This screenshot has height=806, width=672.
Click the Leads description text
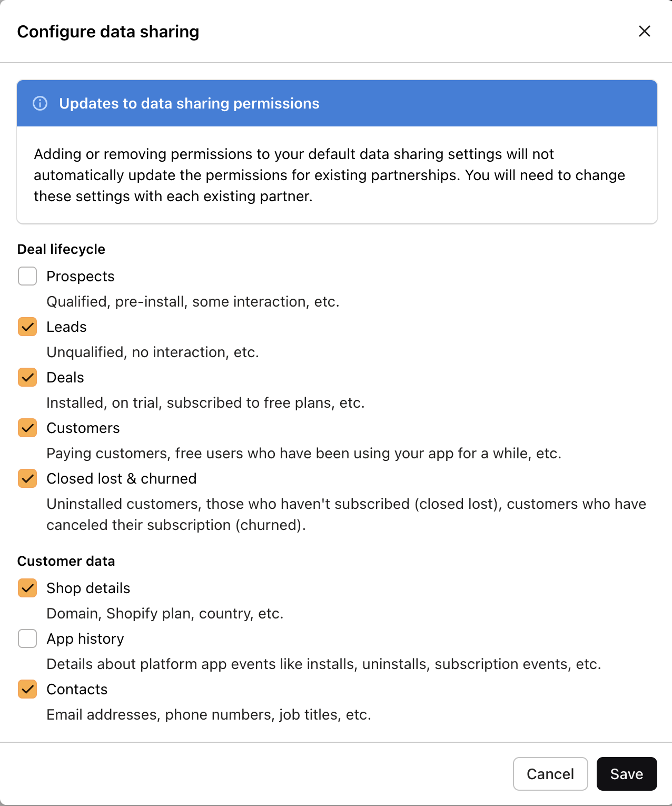[153, 352]
